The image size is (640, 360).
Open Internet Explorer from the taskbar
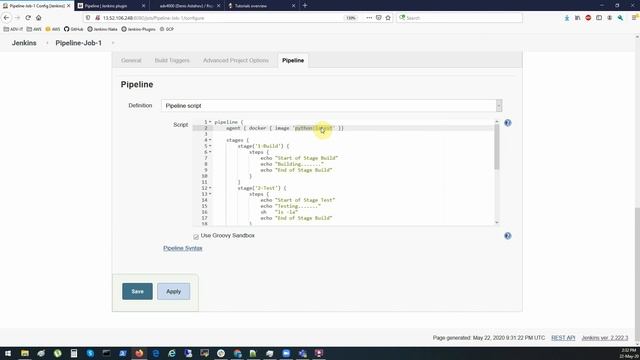coord(172,353)
